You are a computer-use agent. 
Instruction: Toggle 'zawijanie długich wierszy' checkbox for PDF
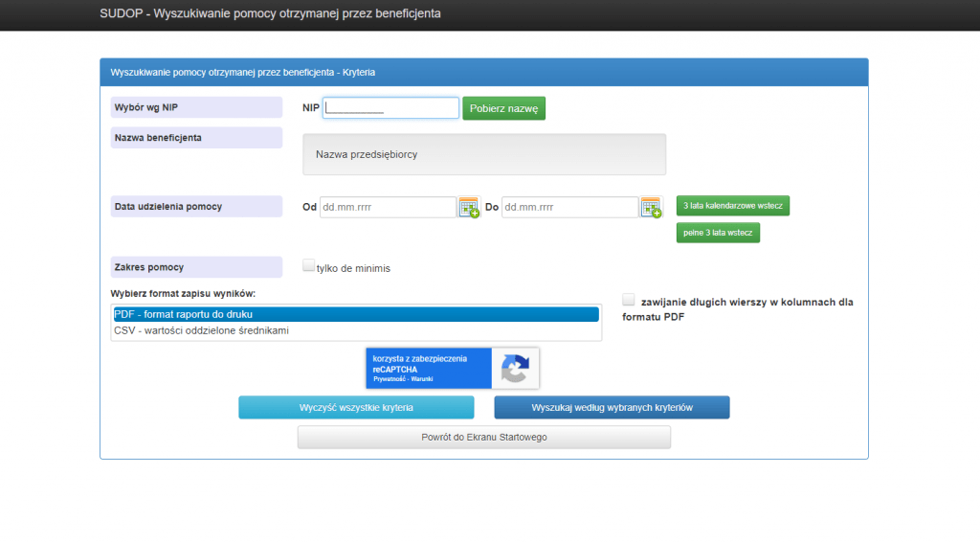pos(629,300)
